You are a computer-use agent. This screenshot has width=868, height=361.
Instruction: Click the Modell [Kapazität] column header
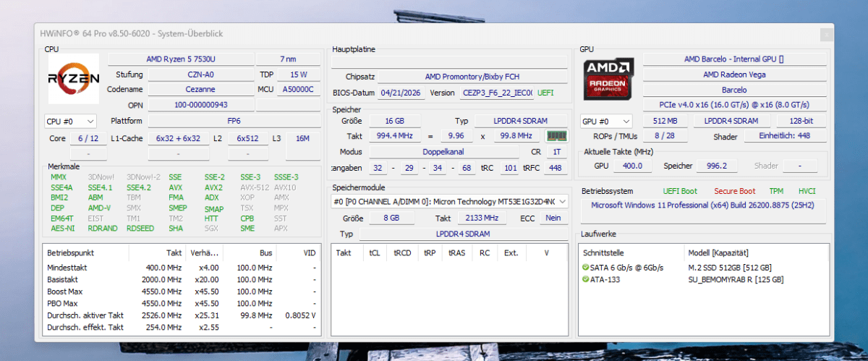click(755, 253)
